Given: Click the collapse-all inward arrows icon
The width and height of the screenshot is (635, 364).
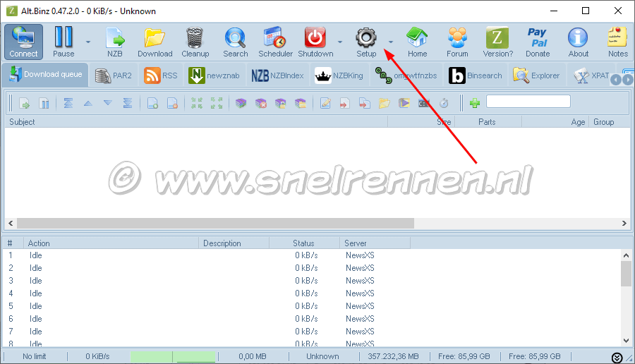Looking at the screenshot, I should pyautogui.click(x=197, y=103).
